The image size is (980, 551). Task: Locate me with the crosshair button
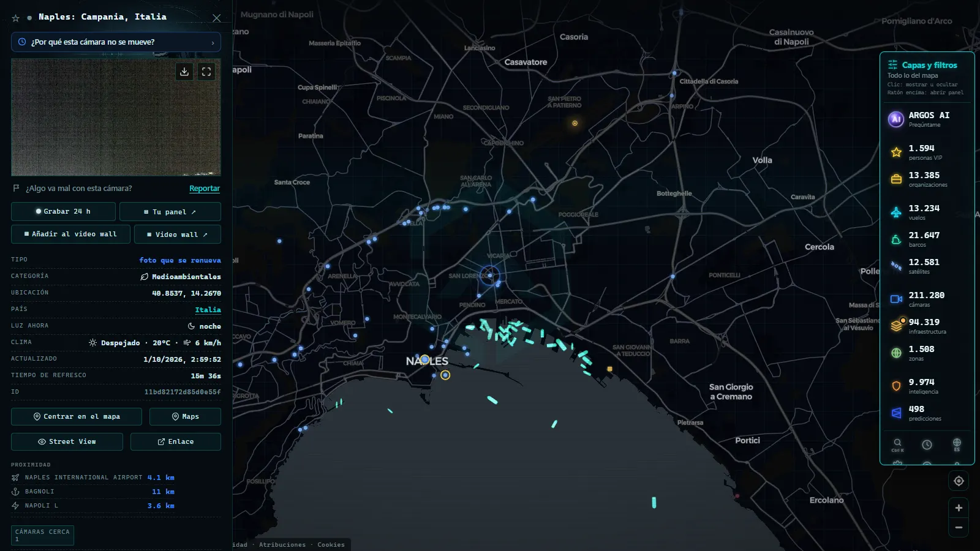tap(959, 481)
